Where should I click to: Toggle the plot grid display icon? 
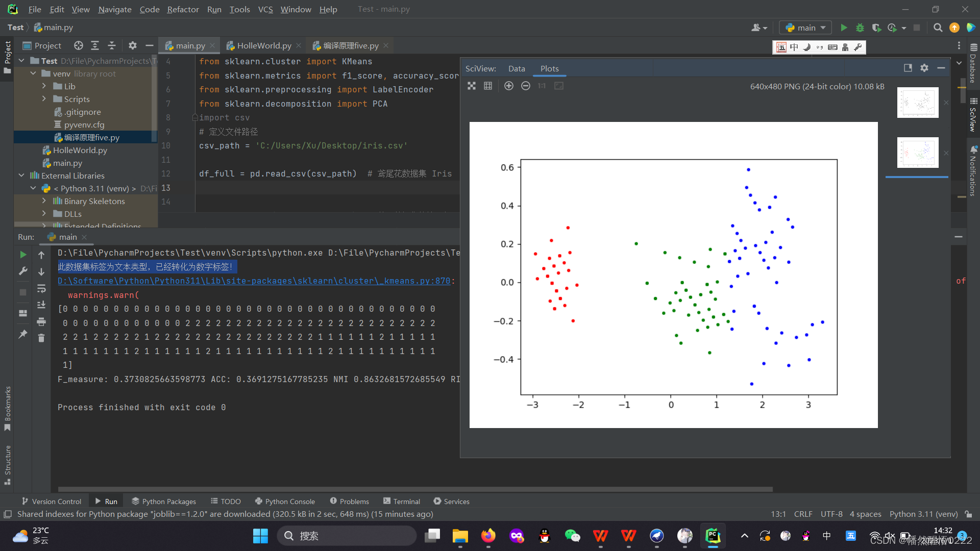pyautogui.click(x=488, y=86)
